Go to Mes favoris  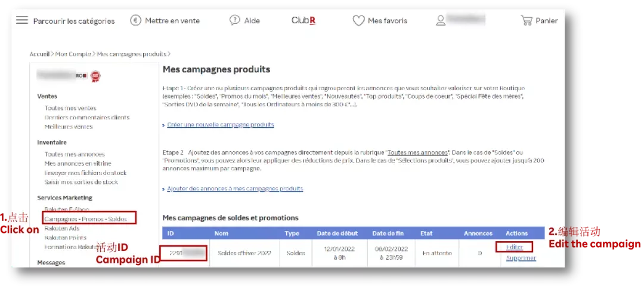pyautogui.click(x=388, y=20)
